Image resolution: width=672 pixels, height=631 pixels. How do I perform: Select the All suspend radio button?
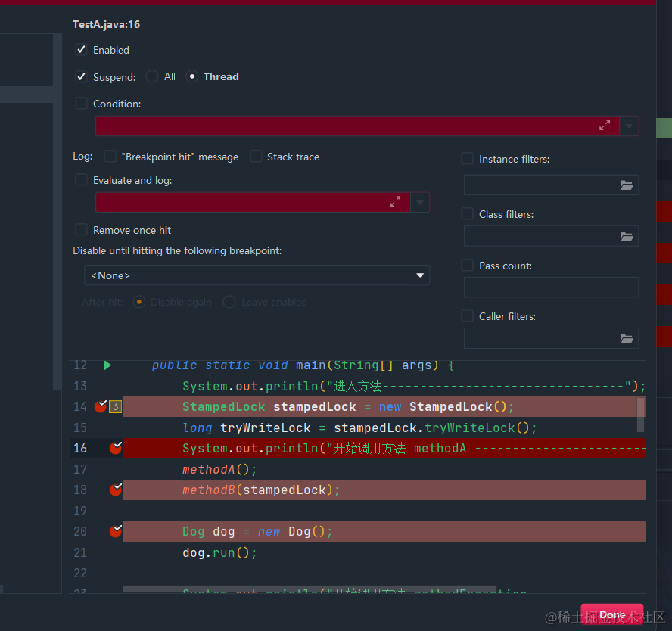(x=152, y=76)
